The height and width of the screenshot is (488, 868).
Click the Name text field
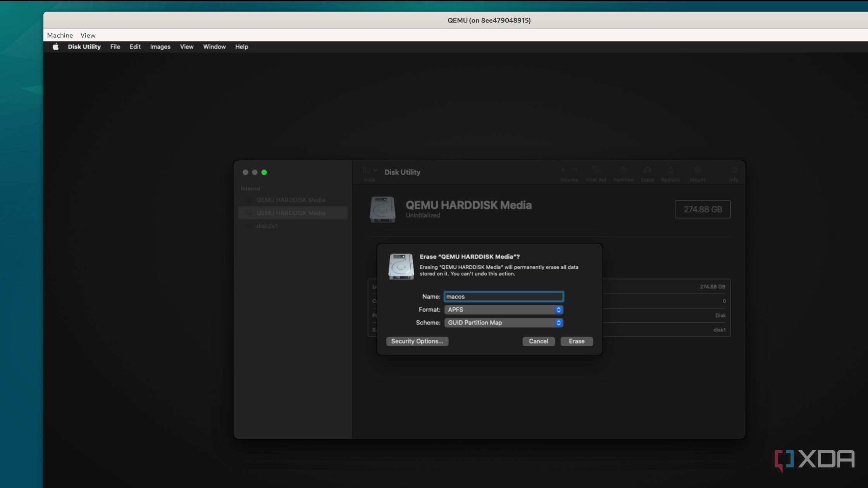tap(503, 297)
